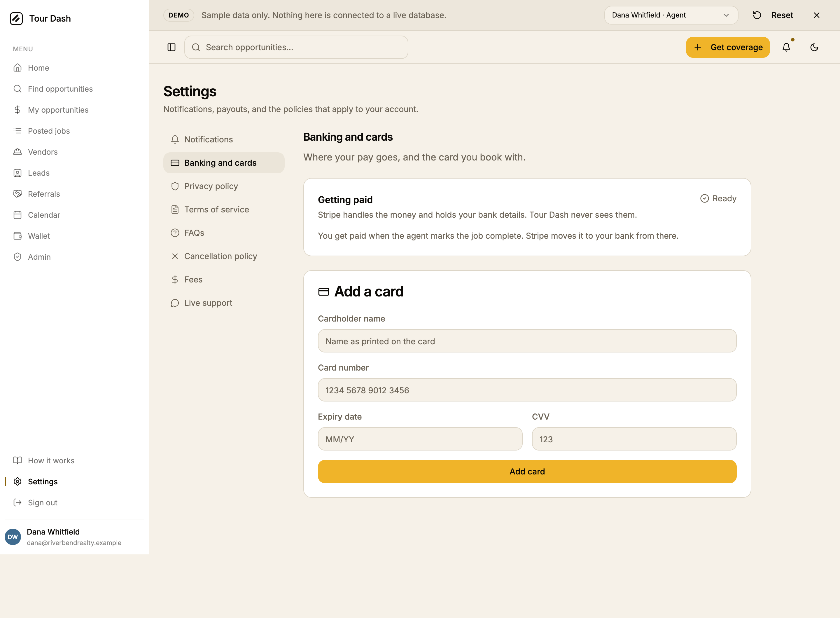Screen dimensions: 840x618
Task: Open the notifications bell in top bar
Action: click(786, 48)
